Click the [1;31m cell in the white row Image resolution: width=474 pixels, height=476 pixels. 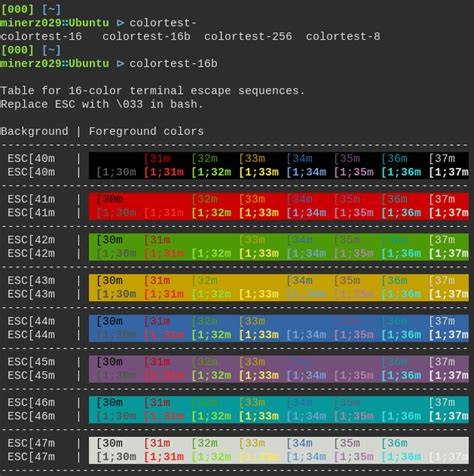coord(164,457)
